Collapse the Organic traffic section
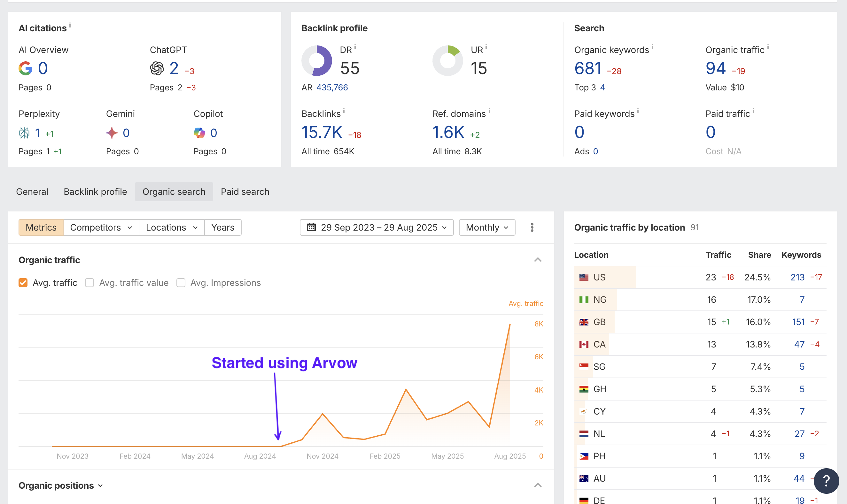 [538, 260]
